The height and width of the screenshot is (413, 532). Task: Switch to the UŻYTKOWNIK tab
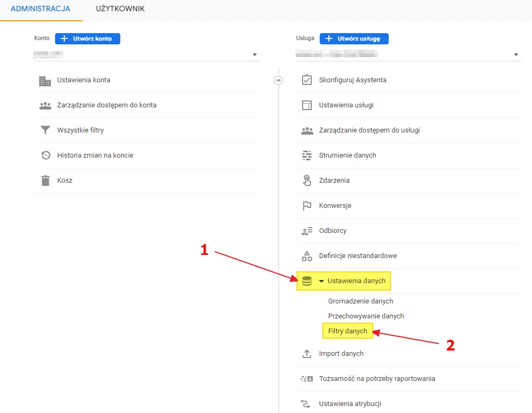click(120, 9)
